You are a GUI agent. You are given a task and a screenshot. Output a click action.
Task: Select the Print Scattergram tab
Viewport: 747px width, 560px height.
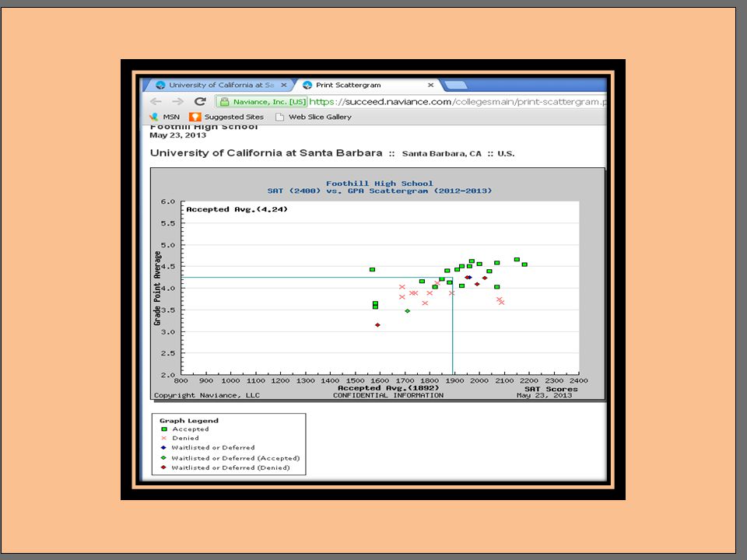click(368, 85)
